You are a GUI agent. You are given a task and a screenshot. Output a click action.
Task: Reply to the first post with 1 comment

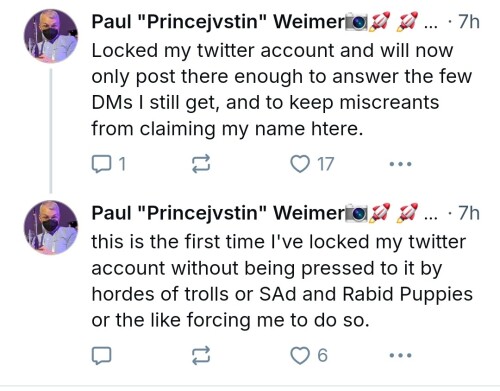pyautogui.click(x=109, y=164)
